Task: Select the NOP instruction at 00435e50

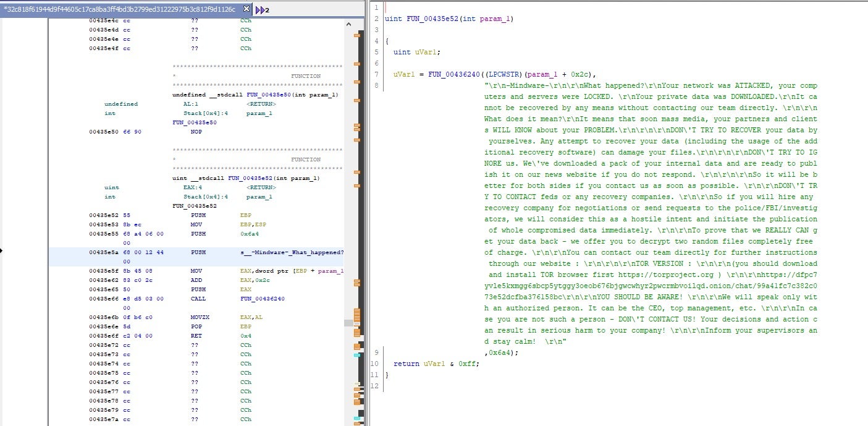Action: coord(196,132)
